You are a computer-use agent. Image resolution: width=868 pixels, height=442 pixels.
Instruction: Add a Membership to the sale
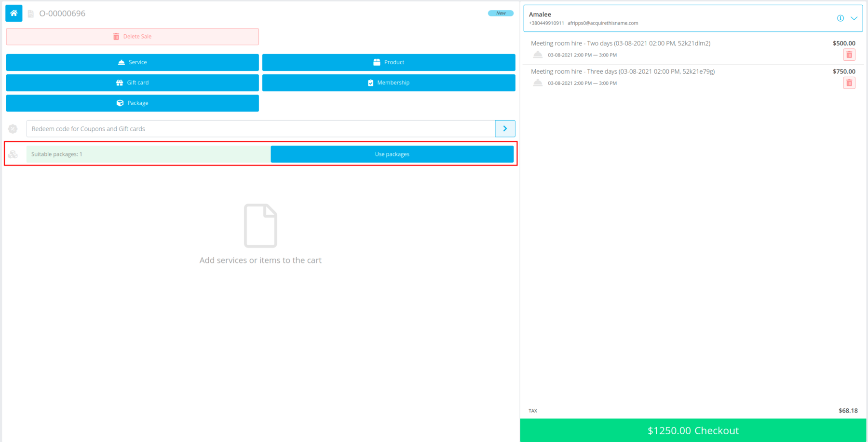(388, 83)
